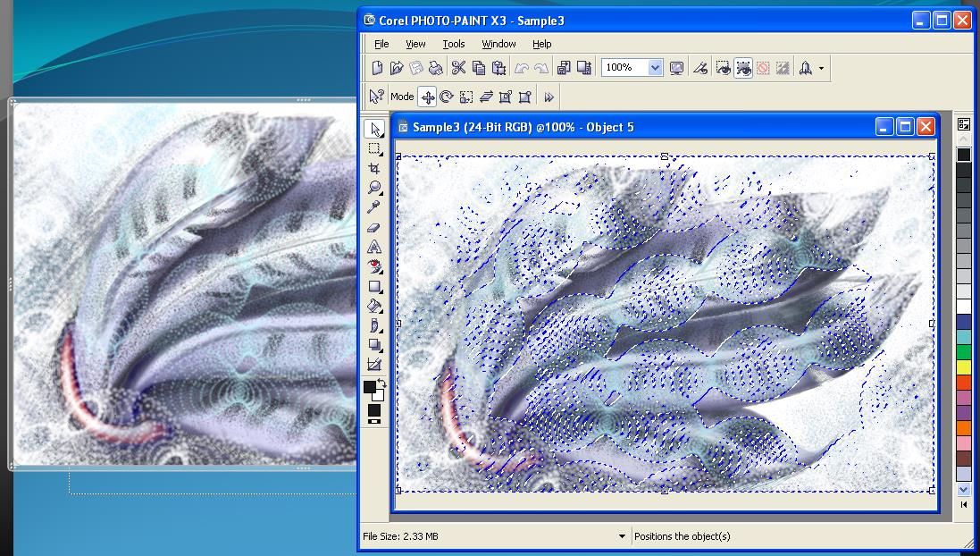Open the View menu
The height and width of the screenshot is (556, 980).
click(x=415, y=44)
